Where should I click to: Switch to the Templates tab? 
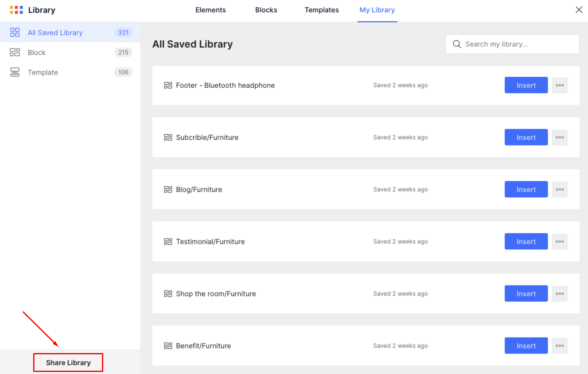tap(321, 10)
